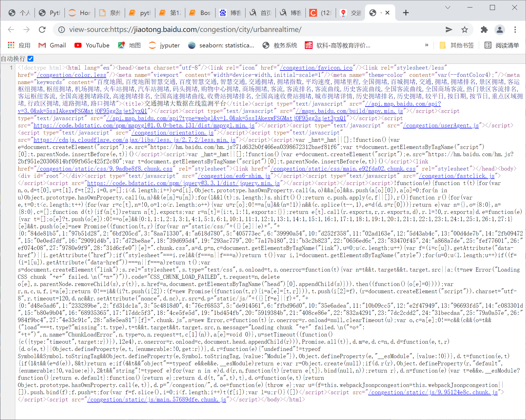Switch to the 交通 tab
The image size is (526, 420).
pyautogui.click(x=351, y=13)
